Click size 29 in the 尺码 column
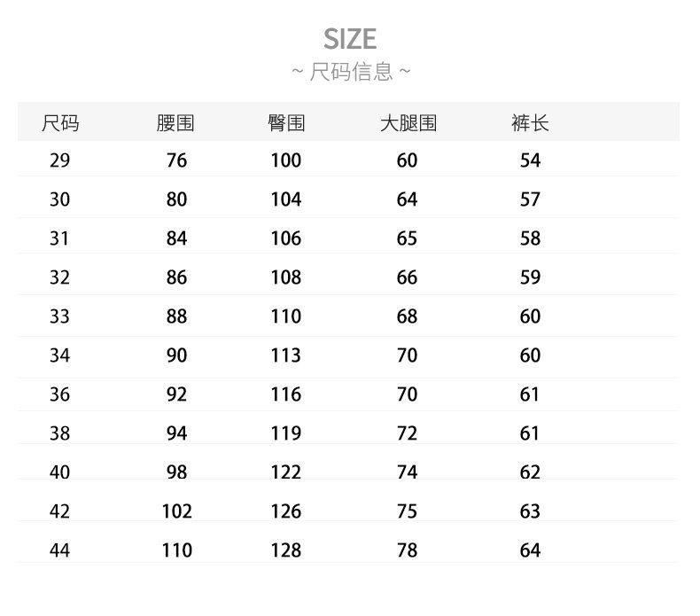Viewport: 700px width, 616px height. [x=59, y=160]
